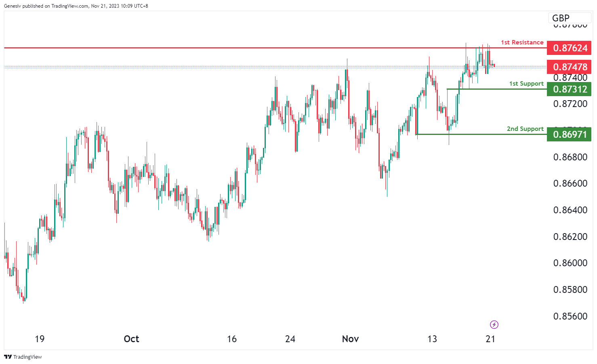This screenshot has height=364, width=597.
Task: Click the 19 date label on the time axis
Action: click(x=40, y=339)
